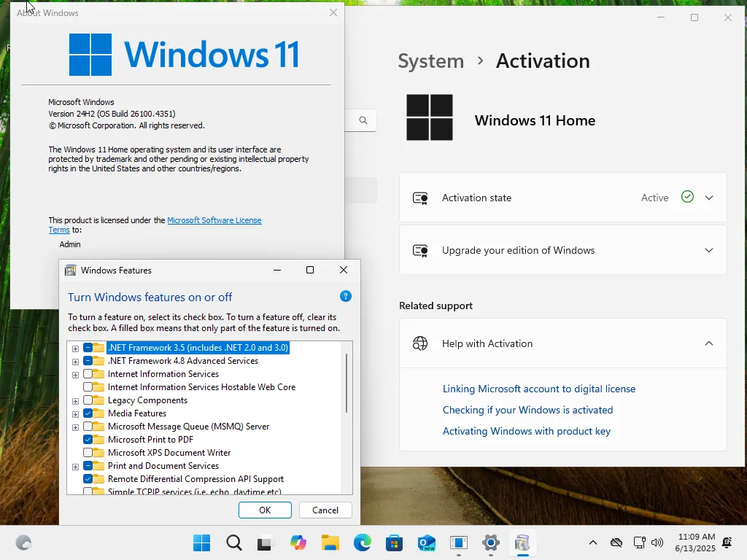Expand .NET Framework 4.8 Advanced Services node
747x560 pixels.
(x=75, y=362)
